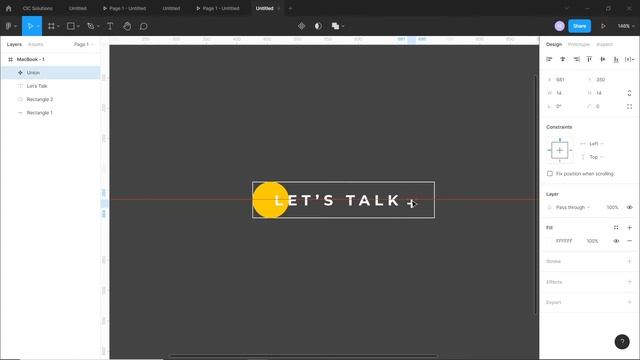Select the Rectangle shape tool
This screenshot has width=640, height=360.
coord(71,26)
